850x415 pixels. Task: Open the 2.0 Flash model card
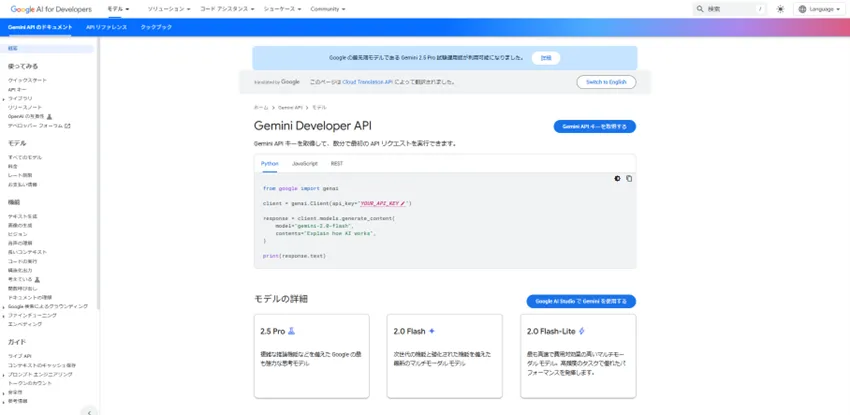click(x=445, y=356)
